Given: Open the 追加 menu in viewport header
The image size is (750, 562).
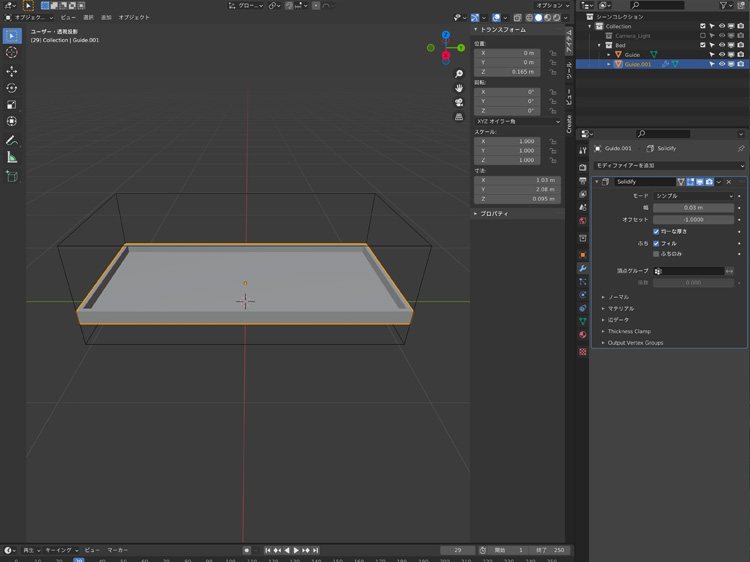Looking at the screenshot, I should coord(106,17).
